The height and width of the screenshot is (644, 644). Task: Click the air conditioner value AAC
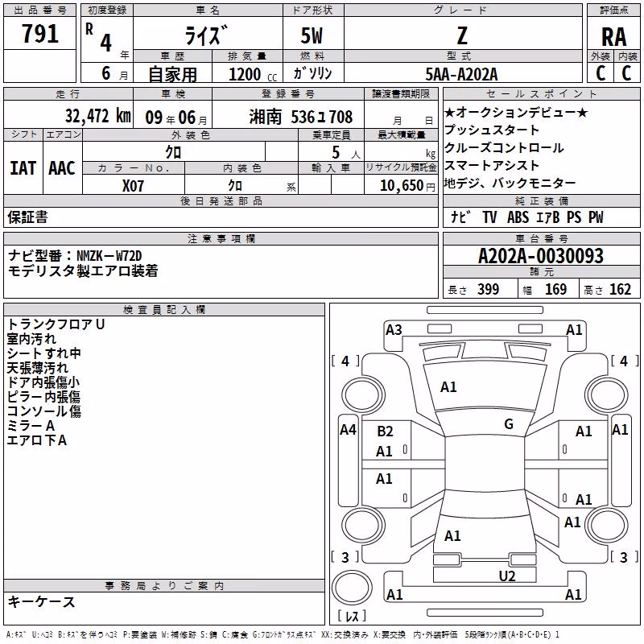62,168
